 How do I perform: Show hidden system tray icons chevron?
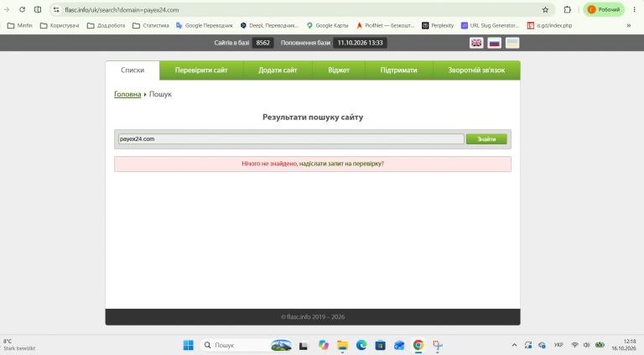tap(514, 345)
